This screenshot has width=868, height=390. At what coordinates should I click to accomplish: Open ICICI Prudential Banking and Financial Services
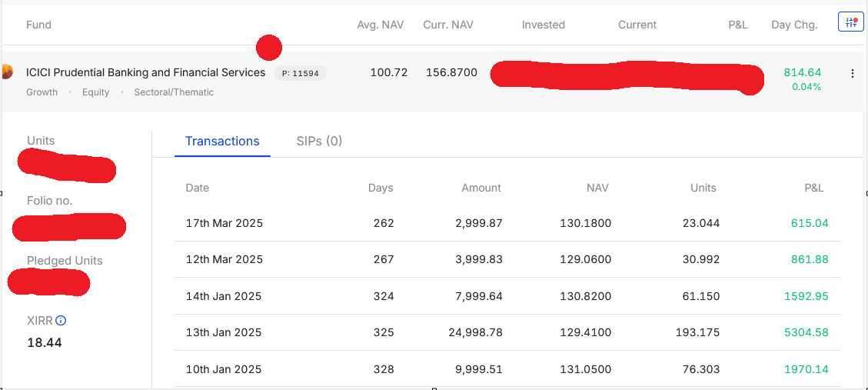[145, 73]
